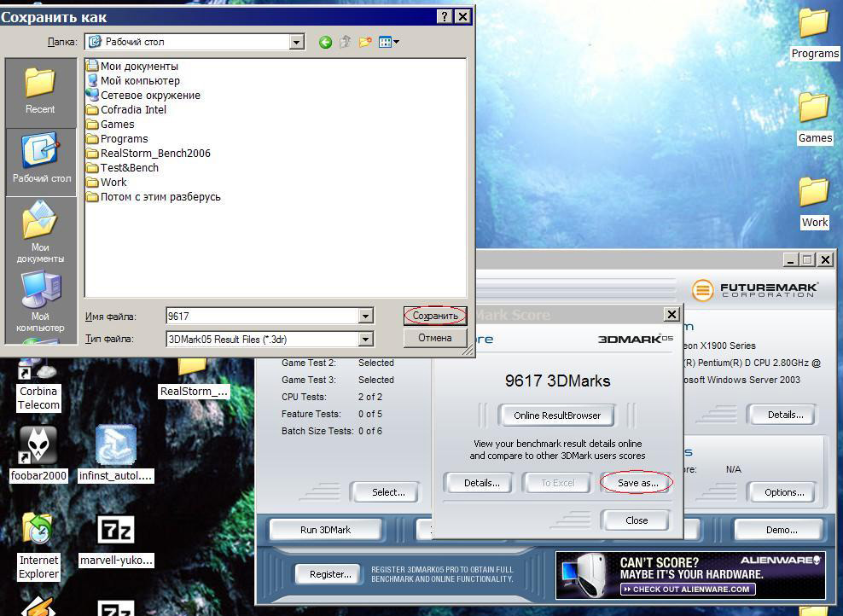
Task: Expand the Тип файла dropdown arrow
Action: tap(365, 340)
